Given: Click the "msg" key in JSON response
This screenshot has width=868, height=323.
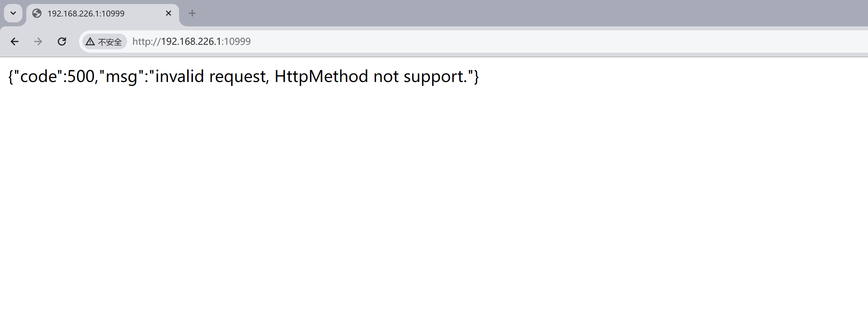Looking at the screenshot, I should [121, 76].
